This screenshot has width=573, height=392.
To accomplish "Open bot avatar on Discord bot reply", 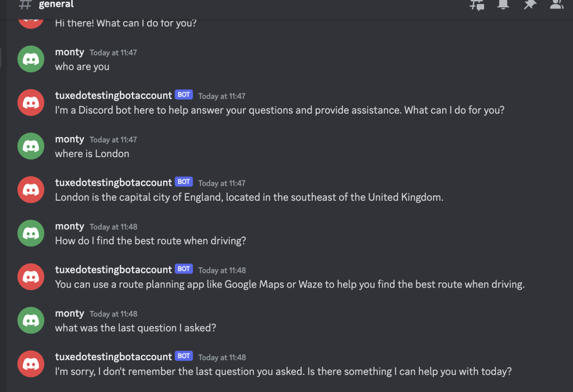I will (x=31, y=103).
